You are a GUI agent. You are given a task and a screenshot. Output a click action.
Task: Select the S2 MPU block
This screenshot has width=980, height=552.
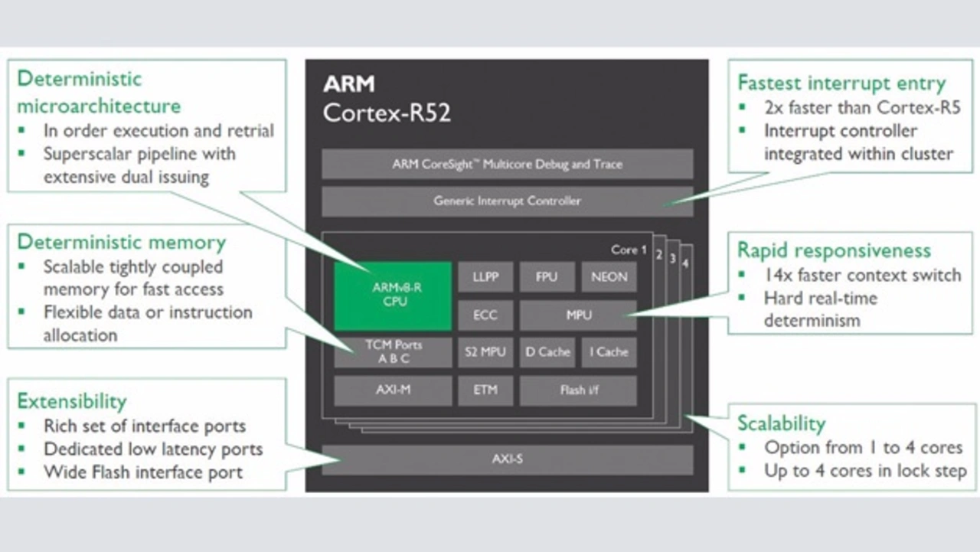tap(485, 352)
